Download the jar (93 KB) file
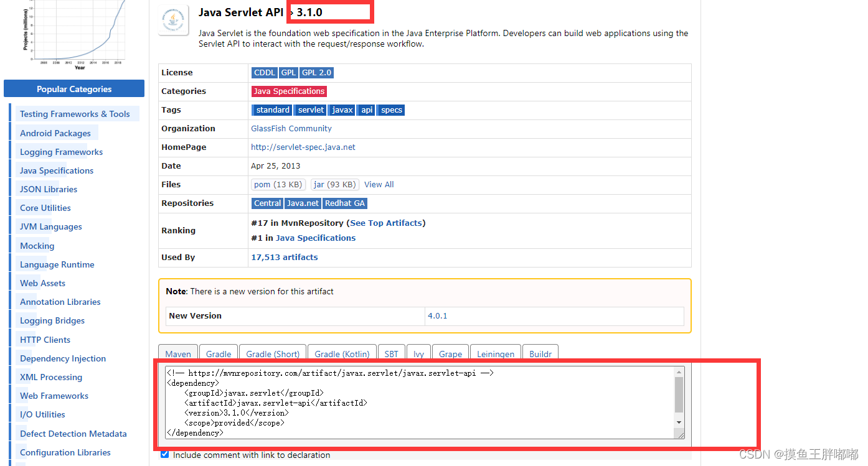Screen dimensions: 868x466 [335, 185]
